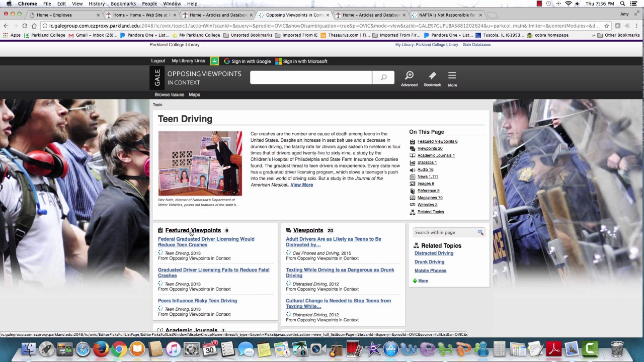Open Federal Graduated Driver Licensing article
Screen dimensions: 644x362
click(x=206, y=242)
